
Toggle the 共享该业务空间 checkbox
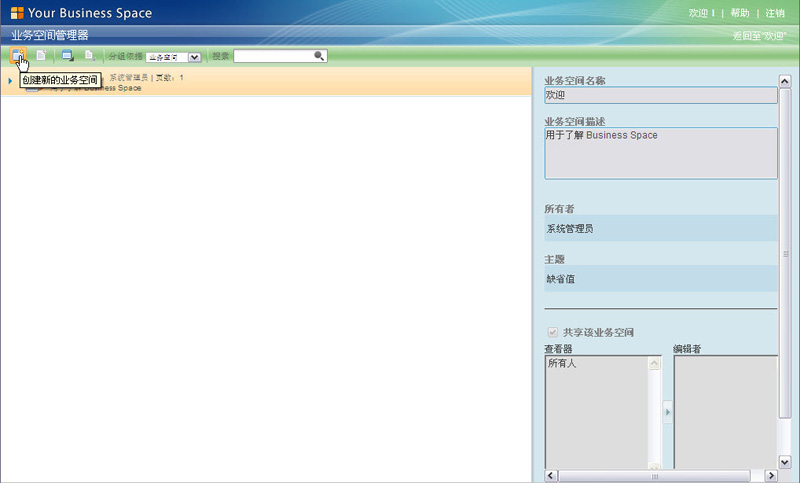(x=553, y=333)
